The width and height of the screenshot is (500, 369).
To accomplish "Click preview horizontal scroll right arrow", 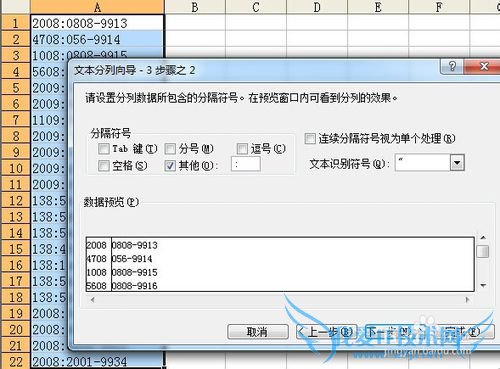I will (x=468, y=300).
